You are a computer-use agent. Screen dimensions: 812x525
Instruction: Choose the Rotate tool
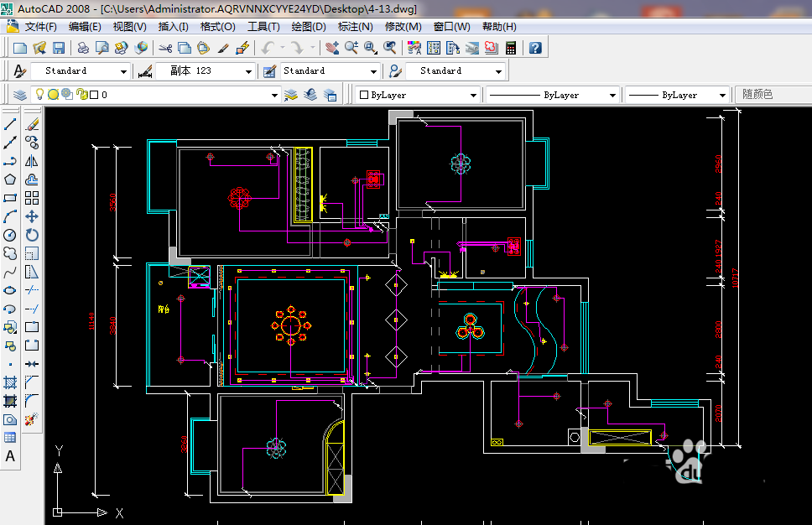click(x=32, y=235)
